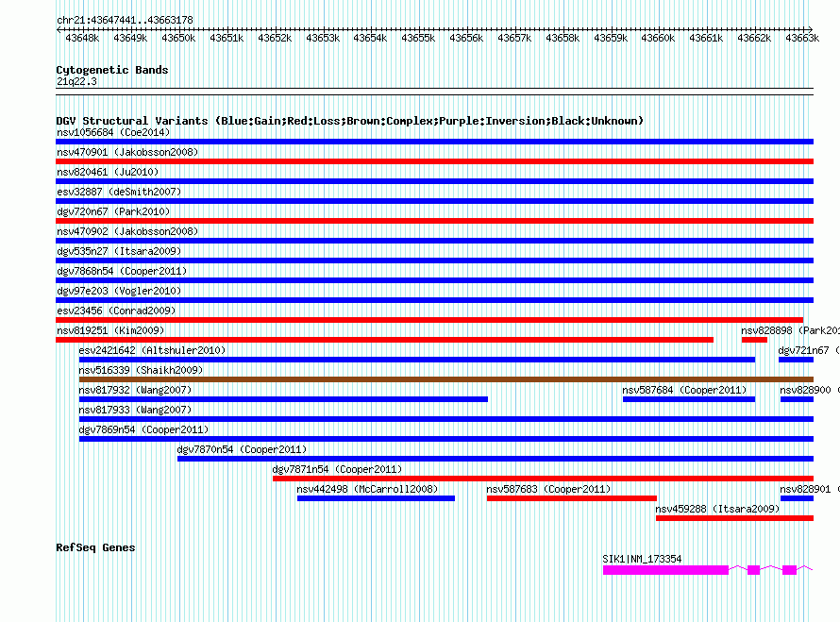Click the nsv817932 (Wang2007) label
This screenshot has height=622, width=840.
click(135, 390)
